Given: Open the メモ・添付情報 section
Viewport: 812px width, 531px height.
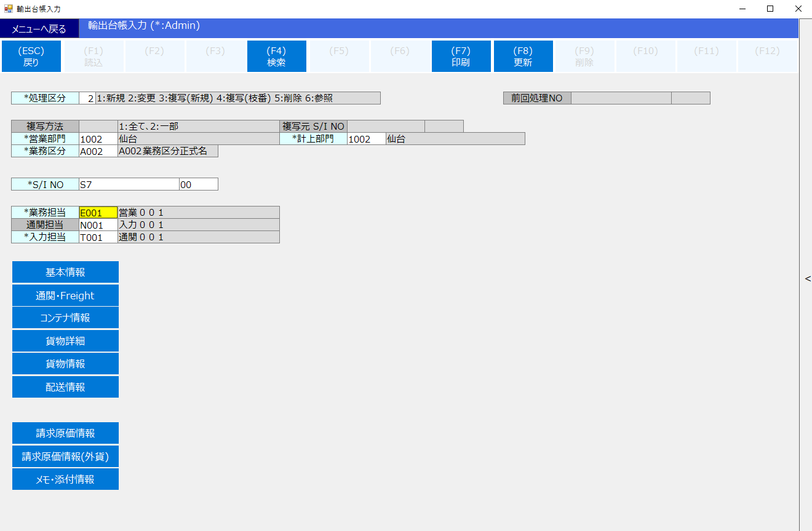Looking at the screenshot, I should point(65,479).
